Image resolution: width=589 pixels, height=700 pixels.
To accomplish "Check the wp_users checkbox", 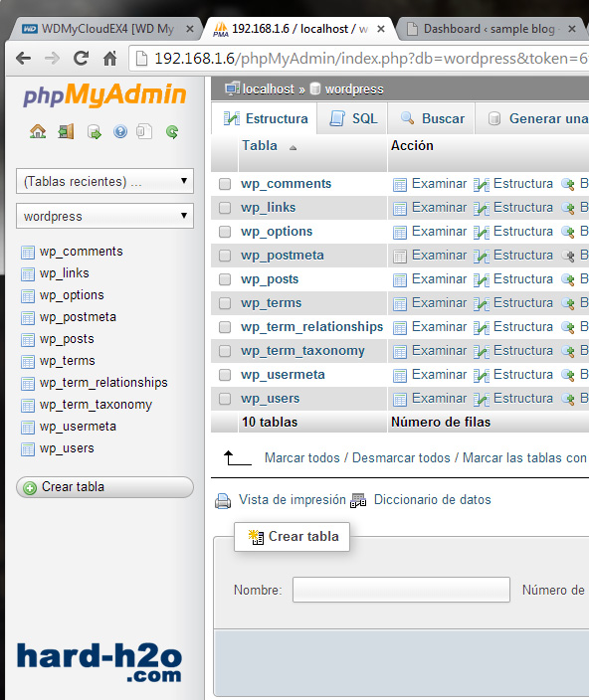I will (x=225, y=399).
